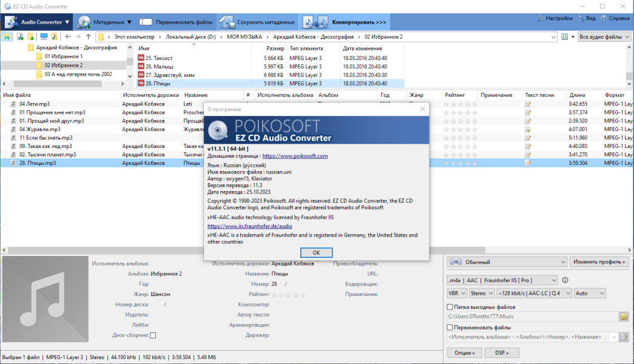Toggle the folder tree pane icon
Image resolution: width=634 pixels, height=364 pixels.
pyautogui.click(x=7, y=37)
